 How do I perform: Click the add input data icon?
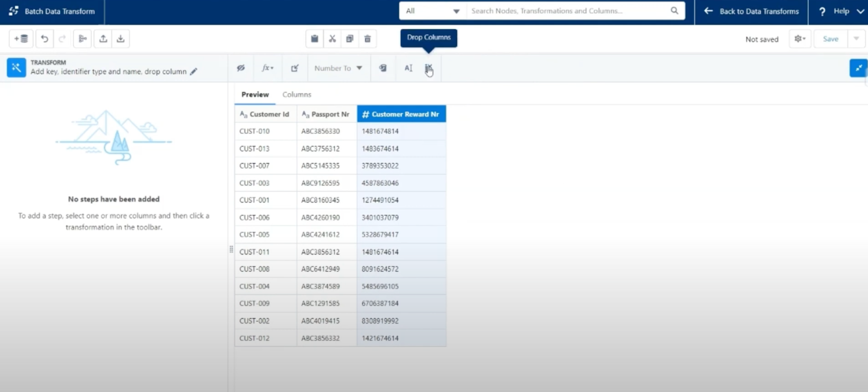point(21,38)
